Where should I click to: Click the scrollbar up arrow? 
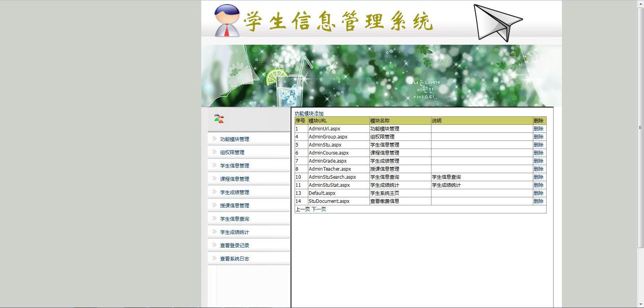[x=640, y=4]
